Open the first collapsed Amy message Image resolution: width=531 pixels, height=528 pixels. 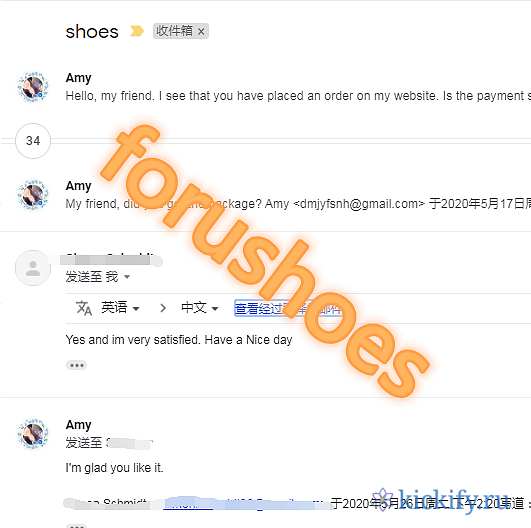tap(298, 87)
